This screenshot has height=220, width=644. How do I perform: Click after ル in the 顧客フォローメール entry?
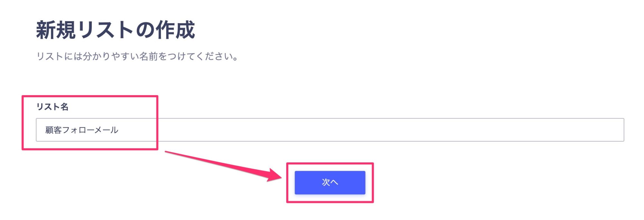click(x=119, y=130)
